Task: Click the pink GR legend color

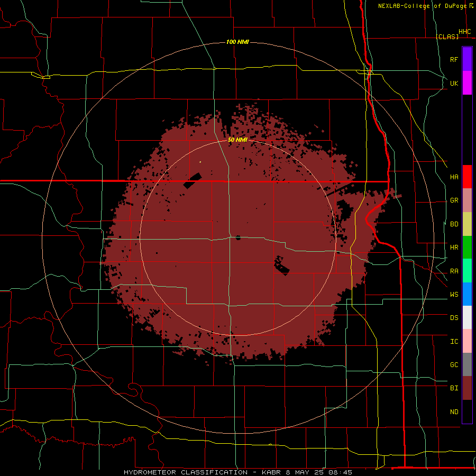Action: (x=467, y=200)
